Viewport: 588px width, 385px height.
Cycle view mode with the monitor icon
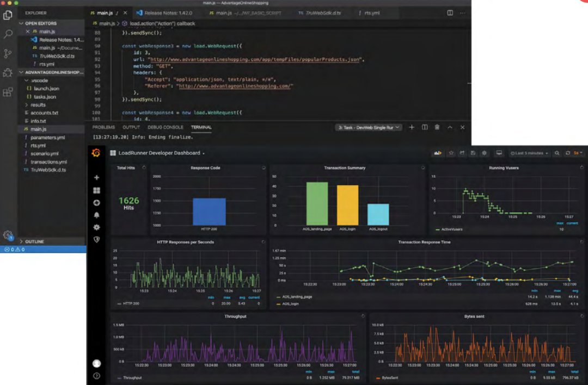click(499, 153)
